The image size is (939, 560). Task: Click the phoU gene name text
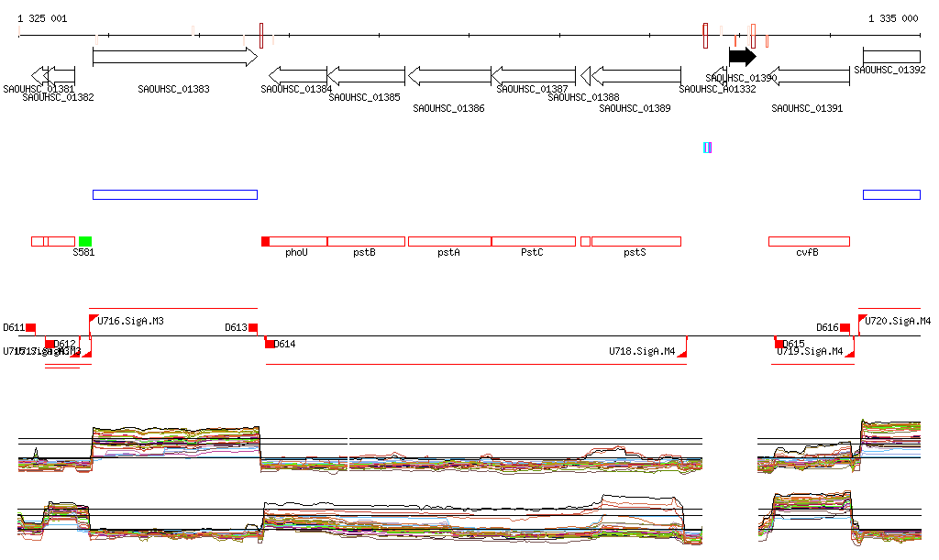(x=296, y=252)
